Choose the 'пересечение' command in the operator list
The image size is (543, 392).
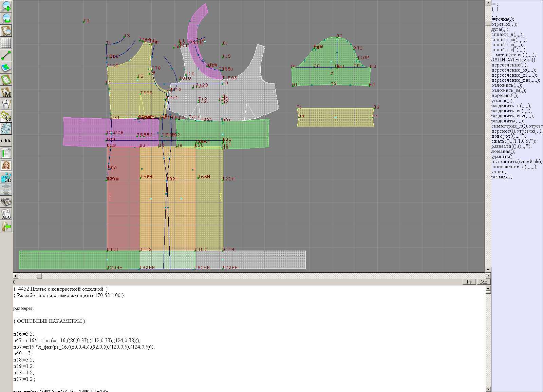point(509,65)
